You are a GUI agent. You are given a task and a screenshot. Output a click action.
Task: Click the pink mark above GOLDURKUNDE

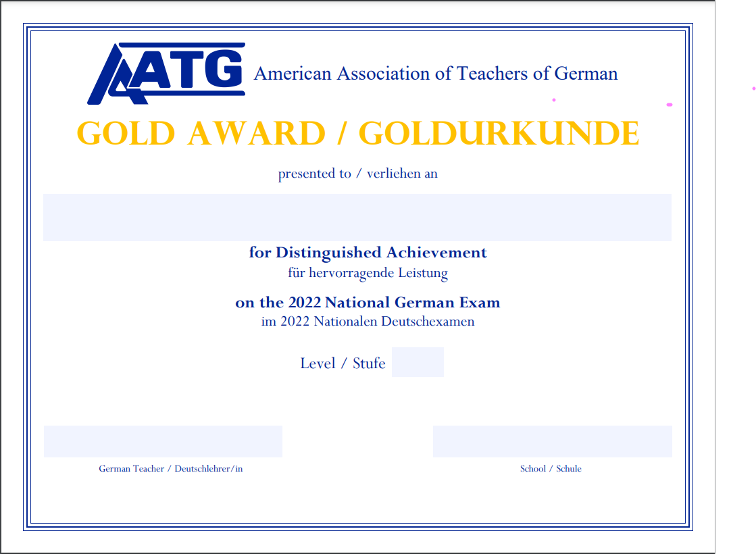tap(554, 99)
